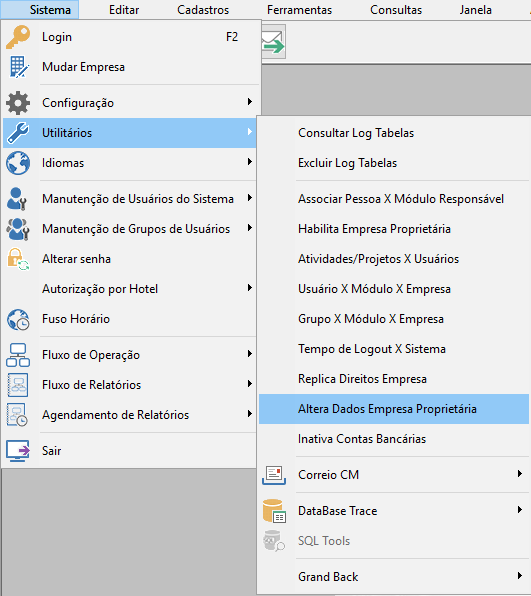Expand Fluxo de Relatórios submenu arrow

(250, 384)
